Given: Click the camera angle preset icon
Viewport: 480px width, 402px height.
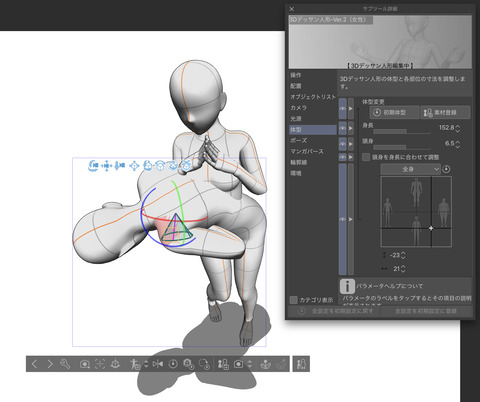Looking at the screenshot, I should coord(85,364).
